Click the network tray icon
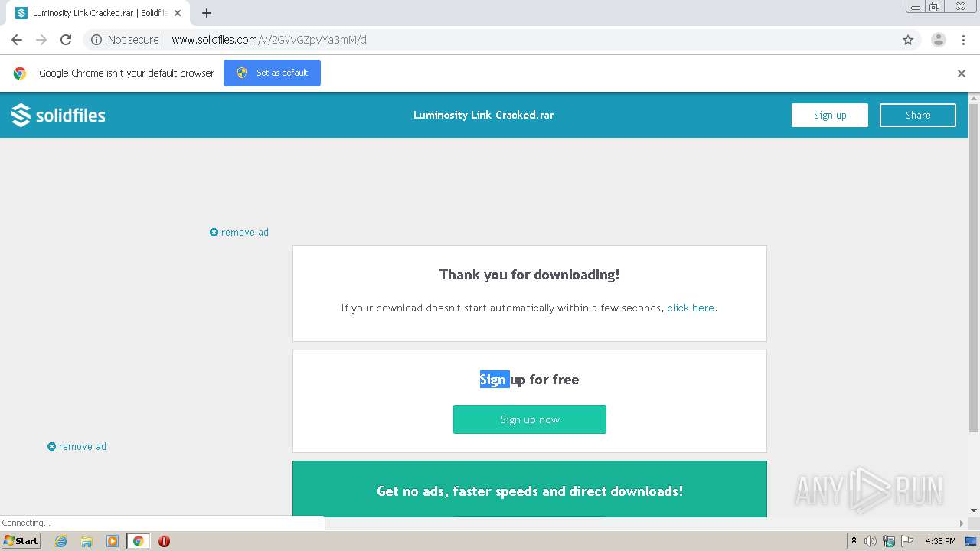This screenshot has height=551, width=980. coord(888,541)
